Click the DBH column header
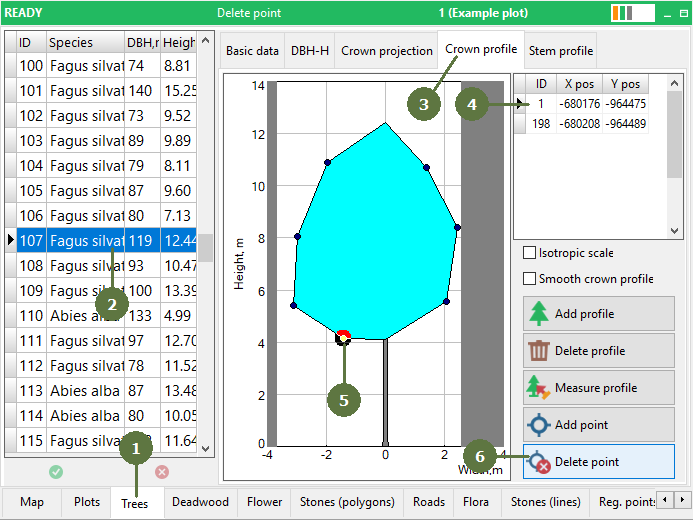693x520 pixels. pos(143,42)
